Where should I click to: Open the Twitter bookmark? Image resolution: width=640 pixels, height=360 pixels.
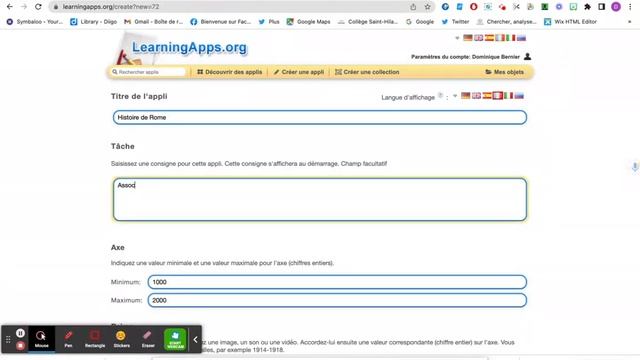tap(456, 22)
